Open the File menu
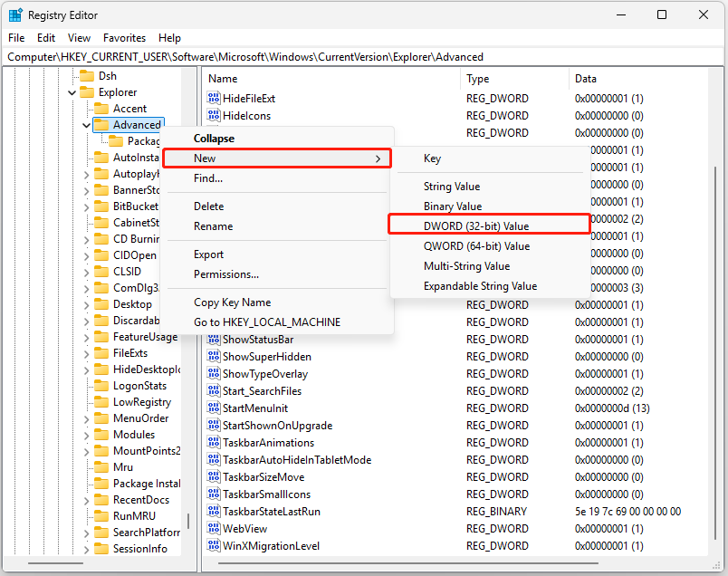728x576 pixels. pyautogui.click(x=16, y=38)
